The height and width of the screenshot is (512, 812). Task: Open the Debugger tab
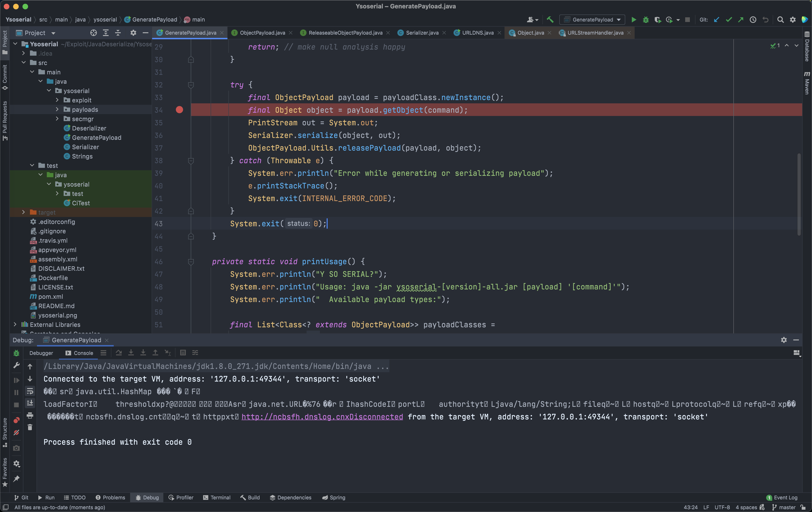(41, 353)
